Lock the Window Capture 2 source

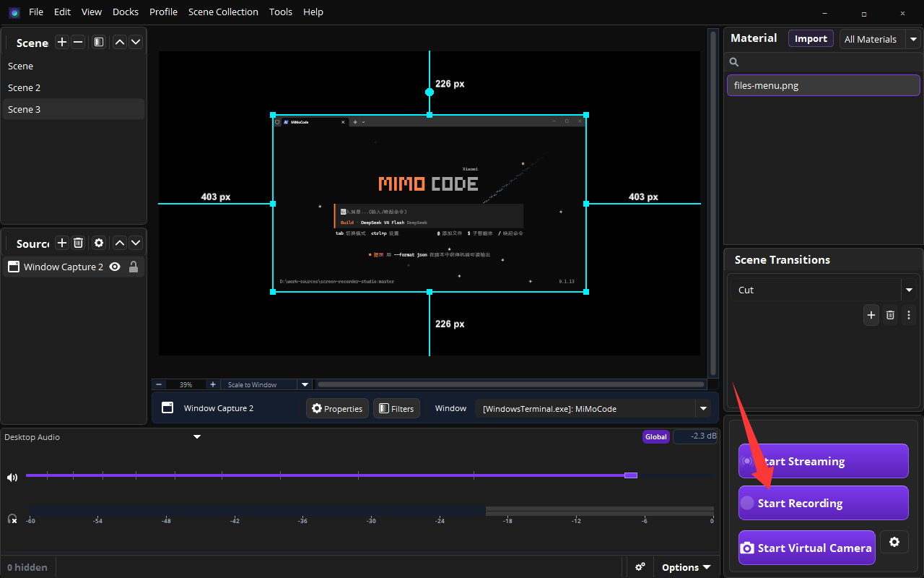pos(133,267)
